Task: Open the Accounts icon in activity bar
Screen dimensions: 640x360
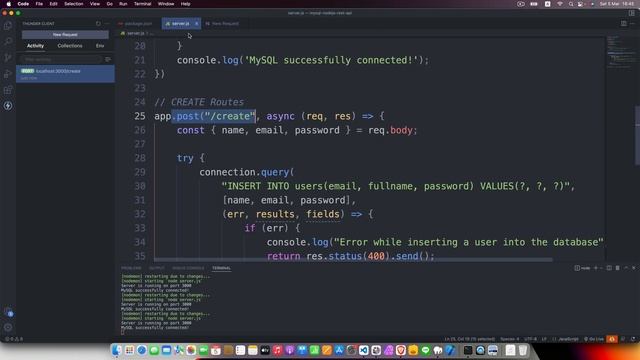Action: click(x=8, y=312)
